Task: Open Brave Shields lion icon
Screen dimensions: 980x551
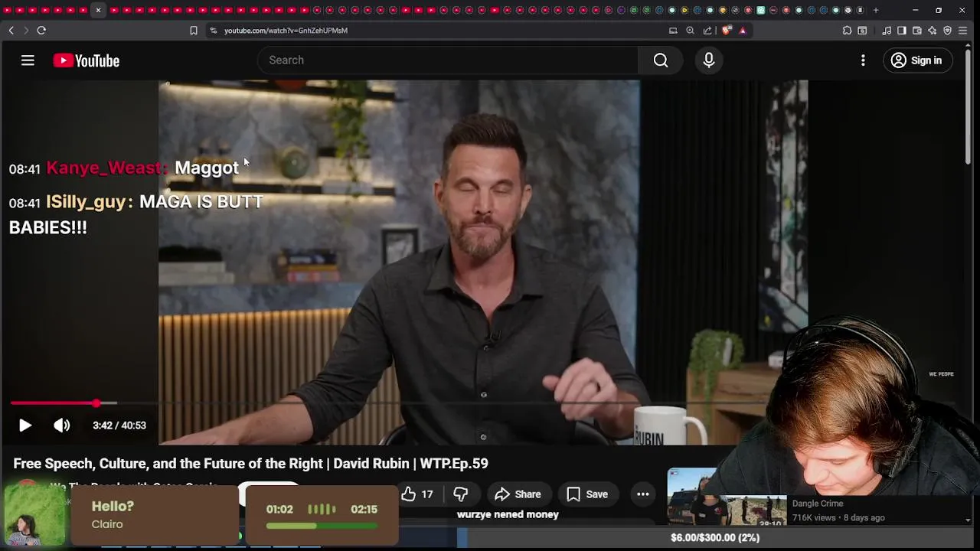Action: point(726,31)
